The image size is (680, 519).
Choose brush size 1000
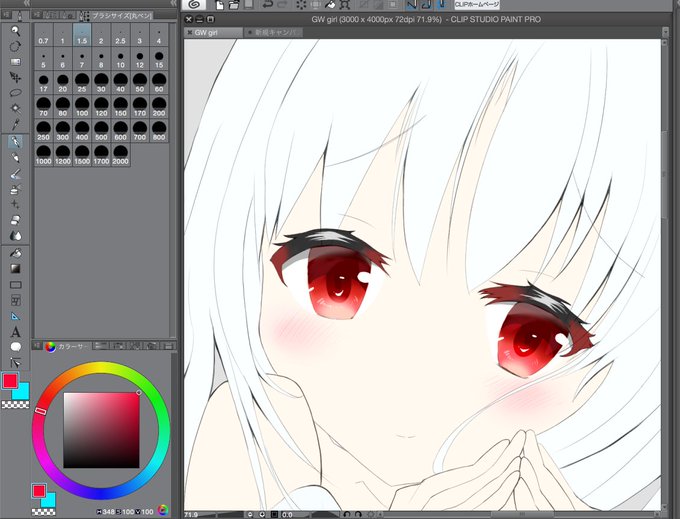43,155
